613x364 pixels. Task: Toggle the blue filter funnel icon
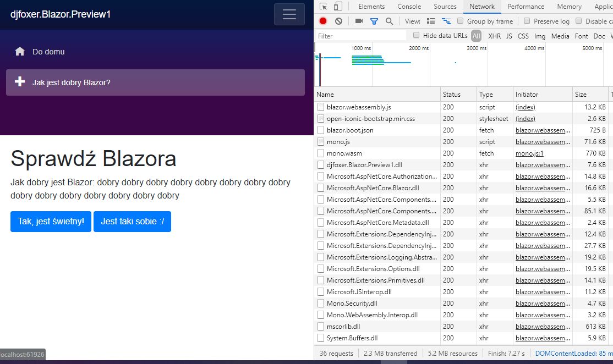[x=374, y=21]
